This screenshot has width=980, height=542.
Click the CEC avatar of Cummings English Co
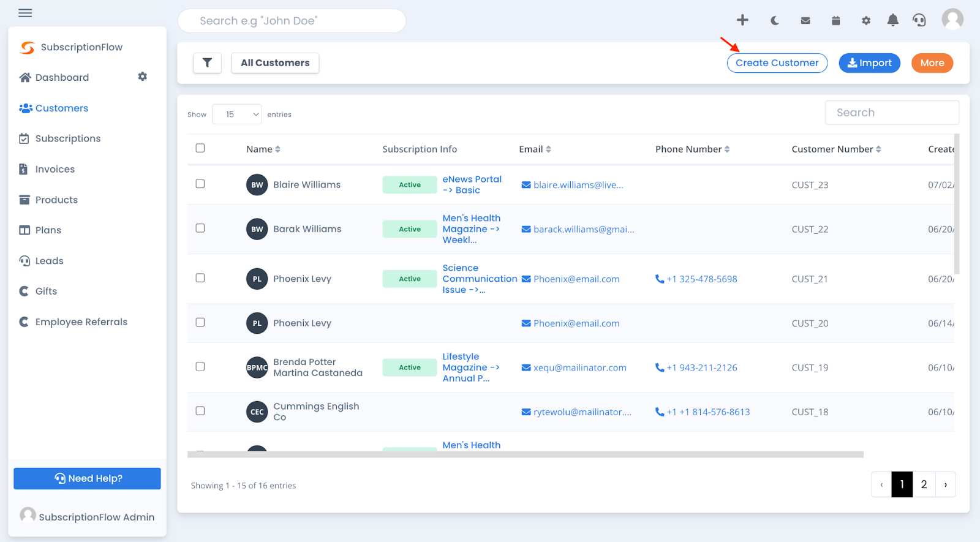257,412
